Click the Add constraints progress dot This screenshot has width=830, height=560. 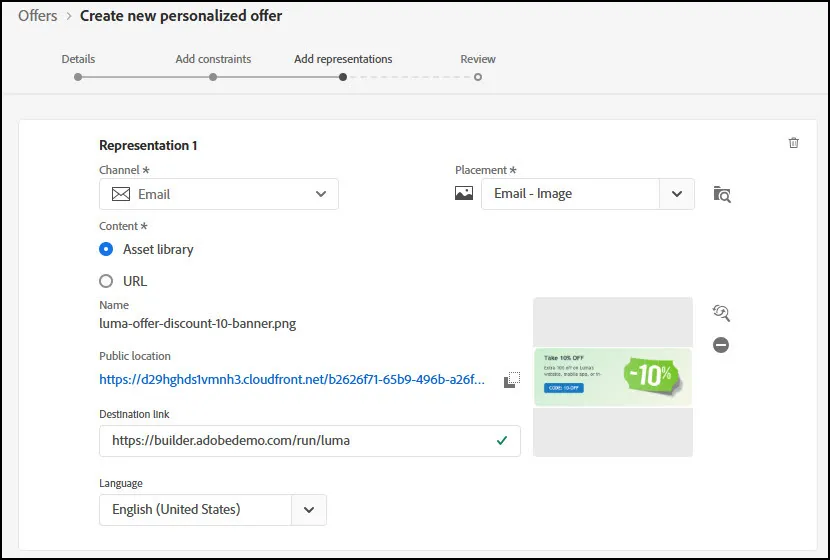pyautogui.click(x=213, y=77)
